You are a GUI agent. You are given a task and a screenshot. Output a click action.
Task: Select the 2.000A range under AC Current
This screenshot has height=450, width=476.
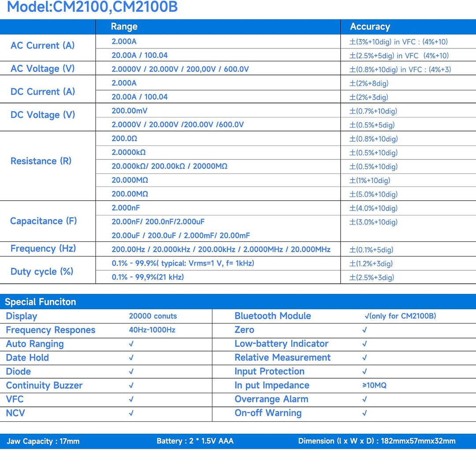point(124,41)
